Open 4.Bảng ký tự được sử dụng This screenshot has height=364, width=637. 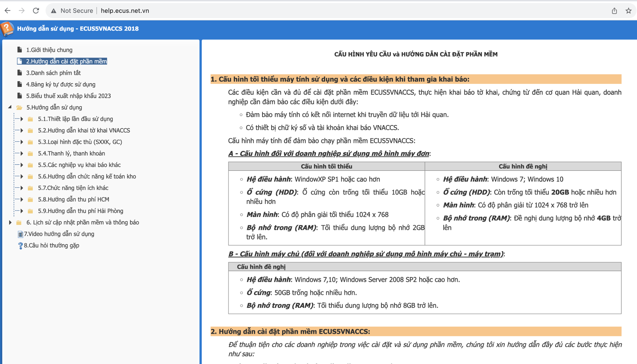click(x=61, y=84)
